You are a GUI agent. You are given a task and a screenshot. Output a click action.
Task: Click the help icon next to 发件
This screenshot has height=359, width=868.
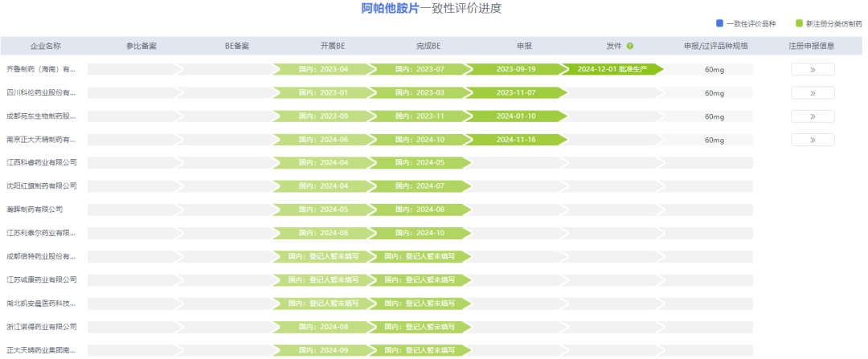pyautogui.click(x=630, y=47)
